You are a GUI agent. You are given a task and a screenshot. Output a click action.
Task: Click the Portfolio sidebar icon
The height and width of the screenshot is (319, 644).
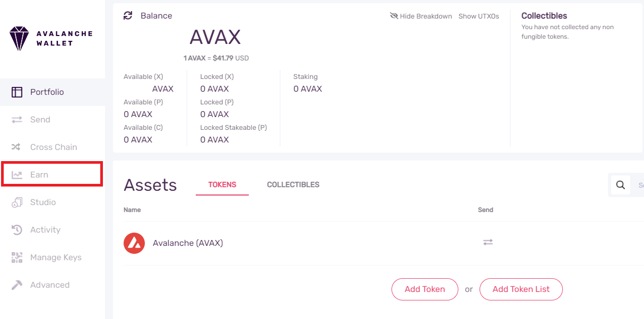click(x=17, y=92)
